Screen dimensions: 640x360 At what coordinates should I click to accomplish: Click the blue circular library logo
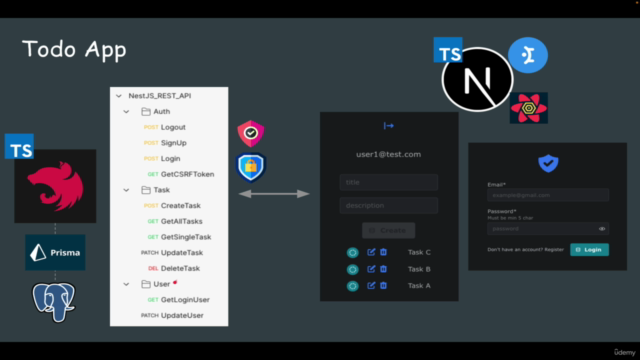pyautogui.click(x=528, y=55)
